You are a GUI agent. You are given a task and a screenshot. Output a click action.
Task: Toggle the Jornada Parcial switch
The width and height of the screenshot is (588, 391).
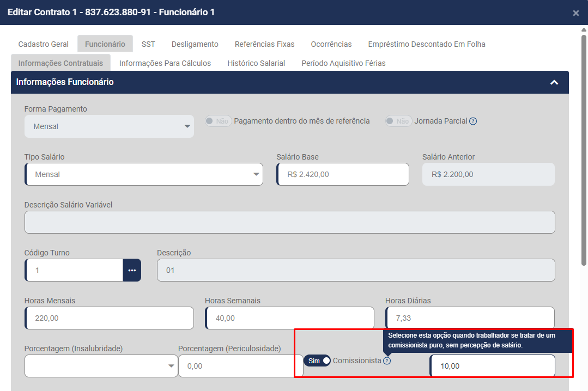(398, 121)
